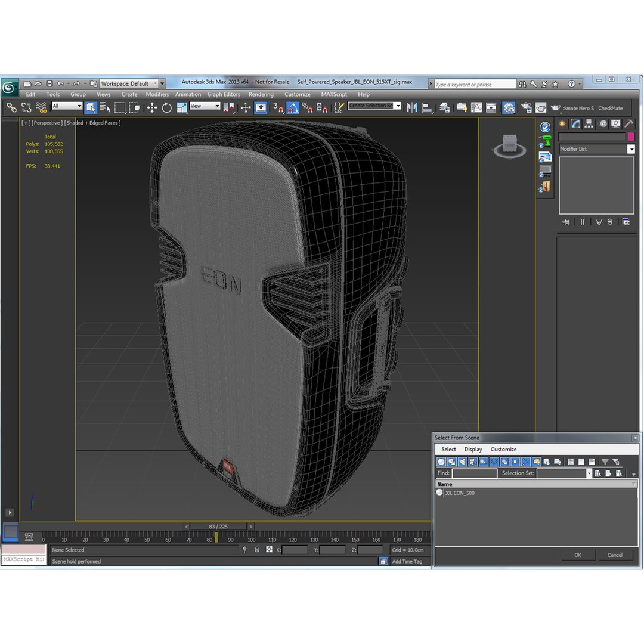Click the green drill CheckMate icon
Image resolution: width=644 pixels, height=644 pixels.
coord(545,141)
